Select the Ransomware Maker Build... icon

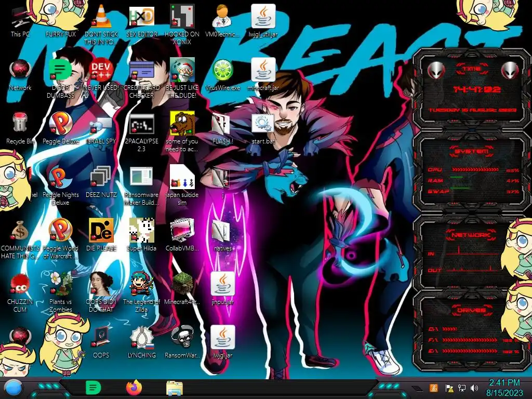point(141,178)
